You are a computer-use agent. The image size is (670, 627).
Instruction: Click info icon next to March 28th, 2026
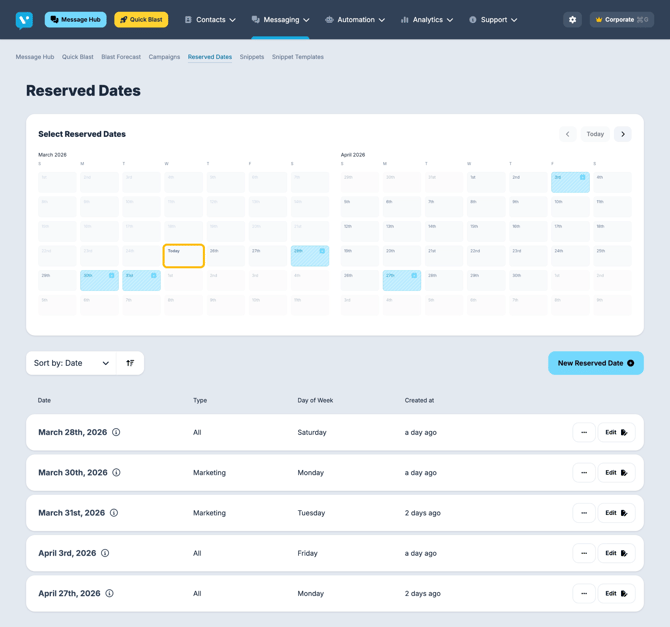point(116,433)
